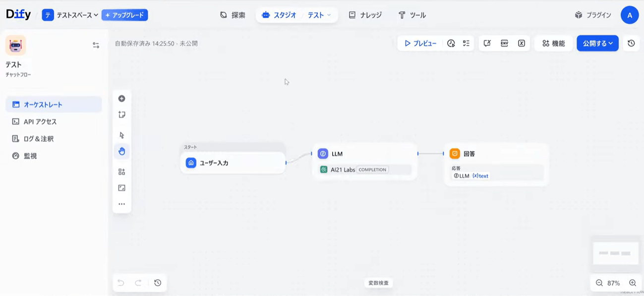Go to the ツール tab
The image size is (644, 296).
pyautogui.click(x=412, y=15)
